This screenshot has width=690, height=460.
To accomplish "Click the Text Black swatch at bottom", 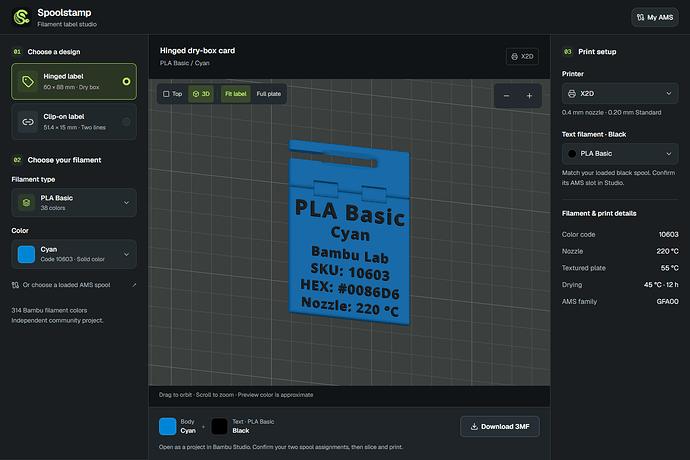I will pos(219,426).
